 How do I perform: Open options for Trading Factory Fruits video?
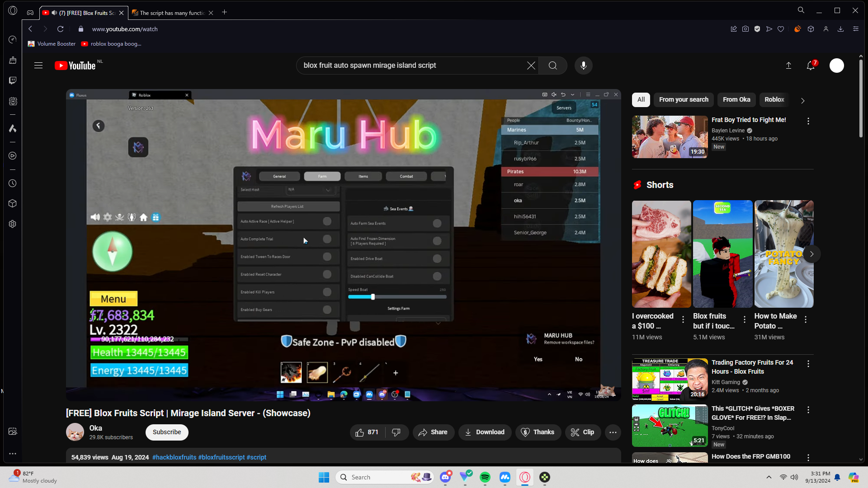pyautogui.click(x=808, y=364)
